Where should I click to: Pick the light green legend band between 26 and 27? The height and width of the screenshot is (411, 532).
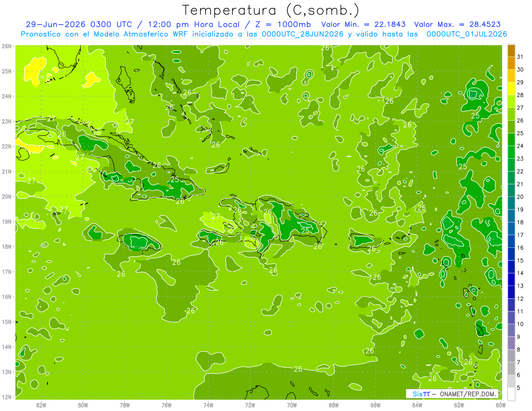coord(511,114)
